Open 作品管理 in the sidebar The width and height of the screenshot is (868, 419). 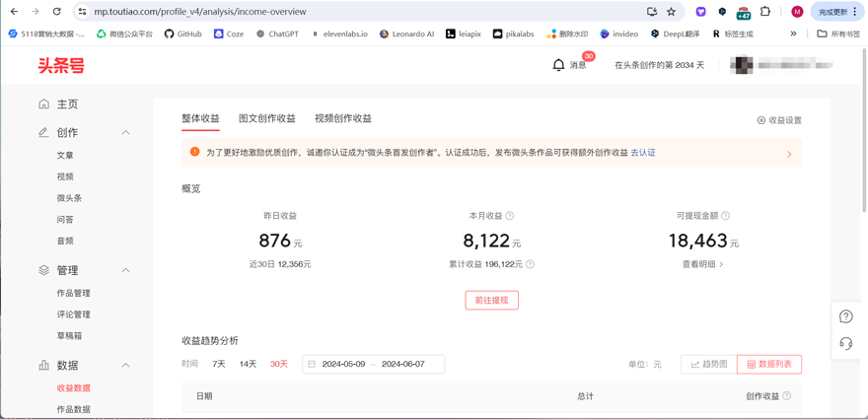coord(74,293)
